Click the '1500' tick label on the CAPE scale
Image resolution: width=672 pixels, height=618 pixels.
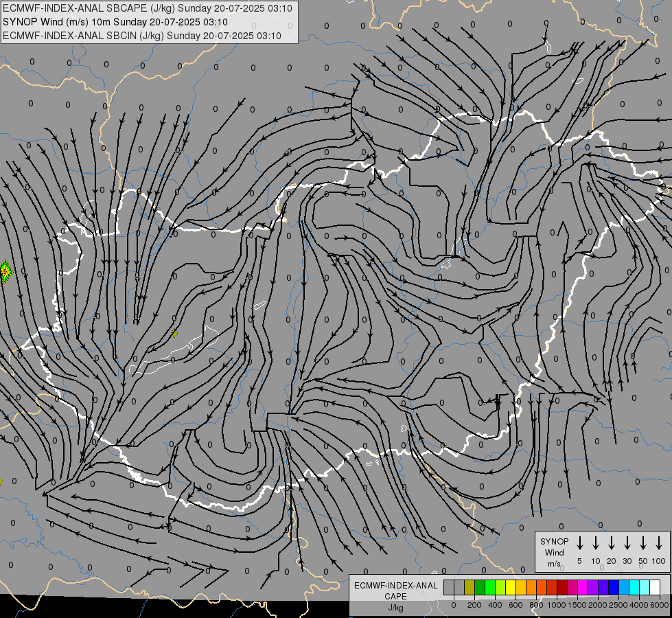tap(577, 605)
